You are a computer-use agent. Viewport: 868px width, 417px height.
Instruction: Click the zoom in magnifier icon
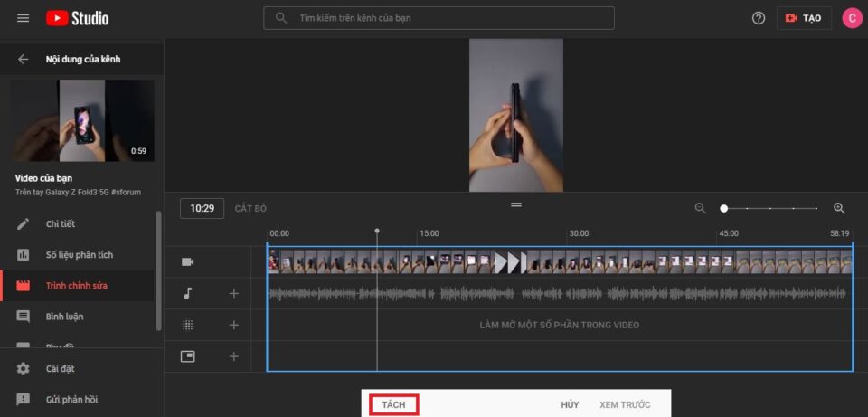click(839, 208)
